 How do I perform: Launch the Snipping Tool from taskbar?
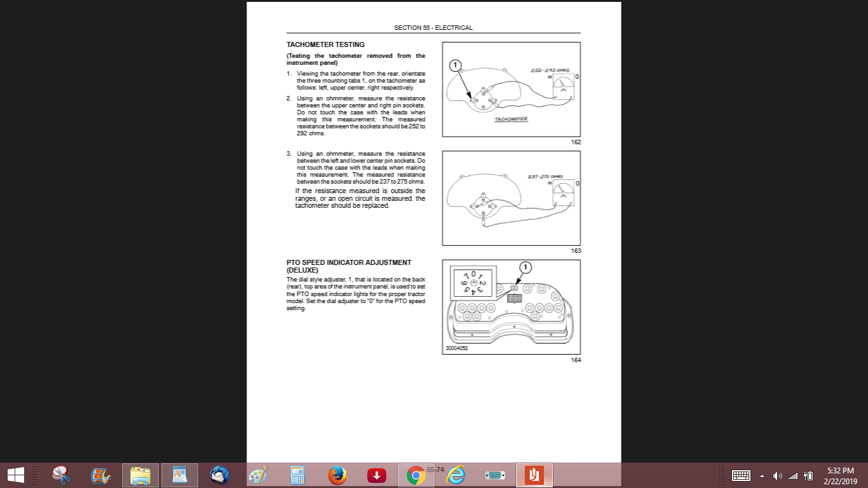(x=62, y=475)
